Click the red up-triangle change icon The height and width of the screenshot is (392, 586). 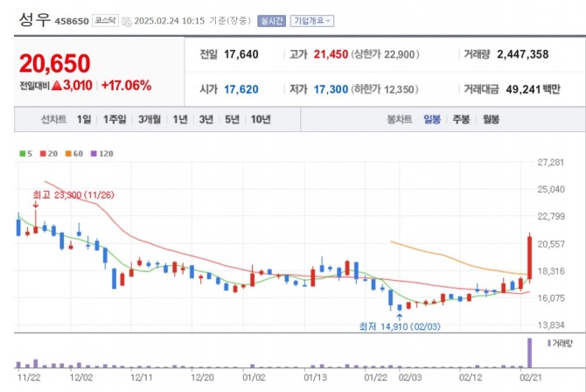point(57,86)
